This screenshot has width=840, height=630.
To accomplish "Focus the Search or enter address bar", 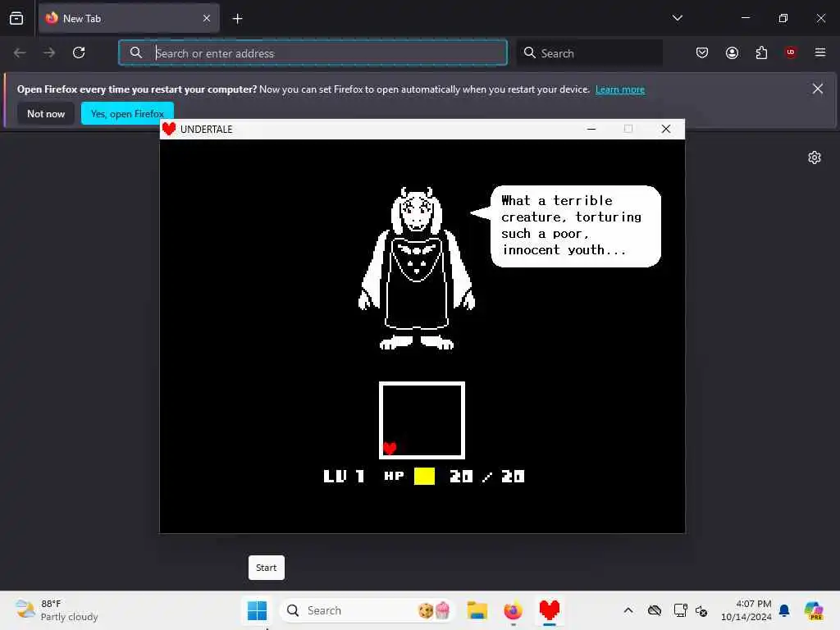I will click(313, 52).
